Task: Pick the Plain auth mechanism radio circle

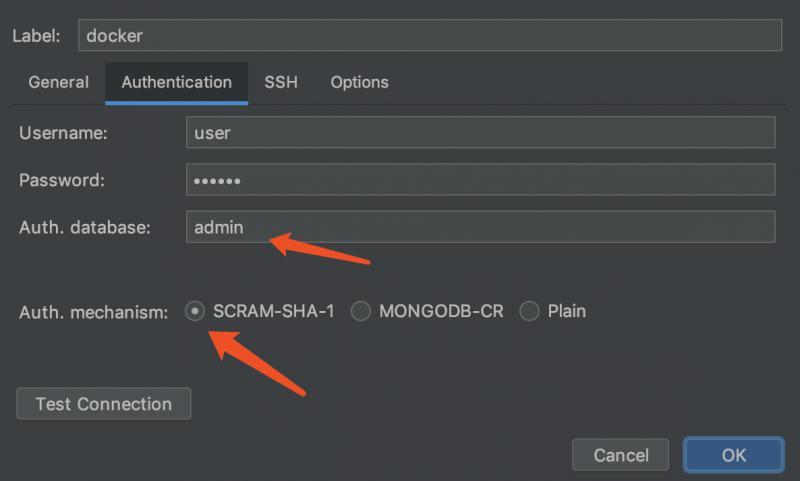Action: coord(529,311)
